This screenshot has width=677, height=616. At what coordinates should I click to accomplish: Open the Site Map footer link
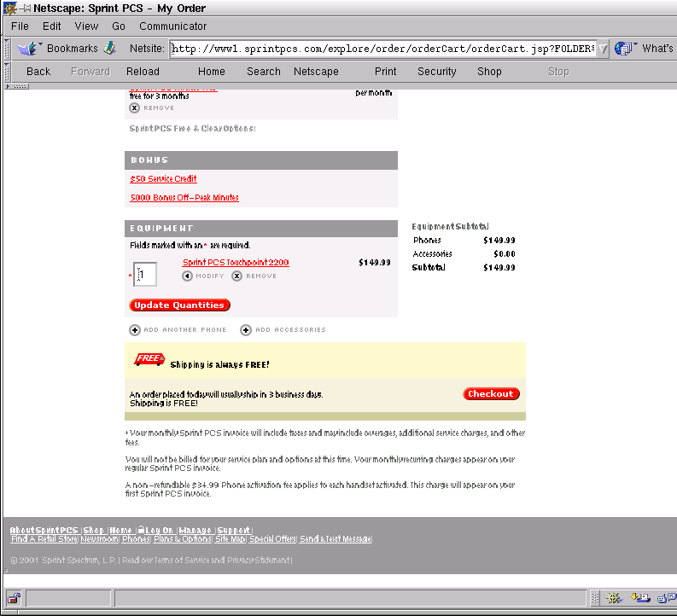point(231,538)
